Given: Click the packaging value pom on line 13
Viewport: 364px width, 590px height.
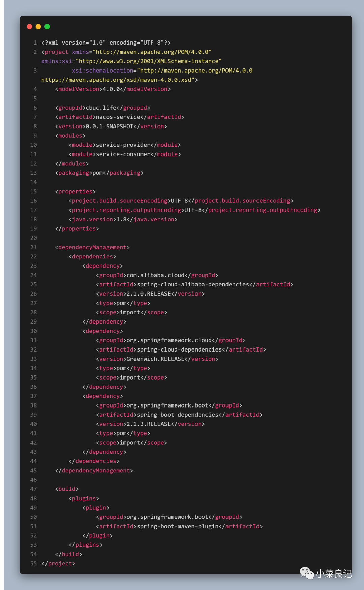Looking at the screenshot, I should coord(98,173).
